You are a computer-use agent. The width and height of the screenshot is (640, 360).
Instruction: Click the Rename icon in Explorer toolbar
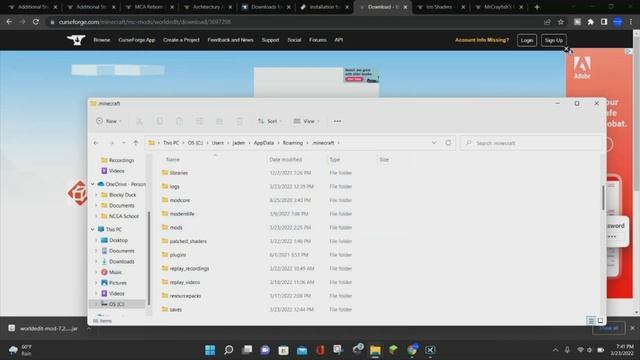pos(199,121)
